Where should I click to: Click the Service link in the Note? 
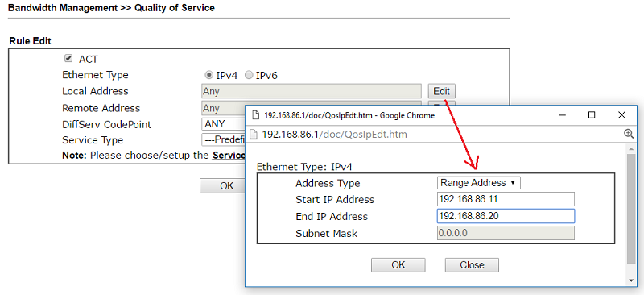(229, 156)
